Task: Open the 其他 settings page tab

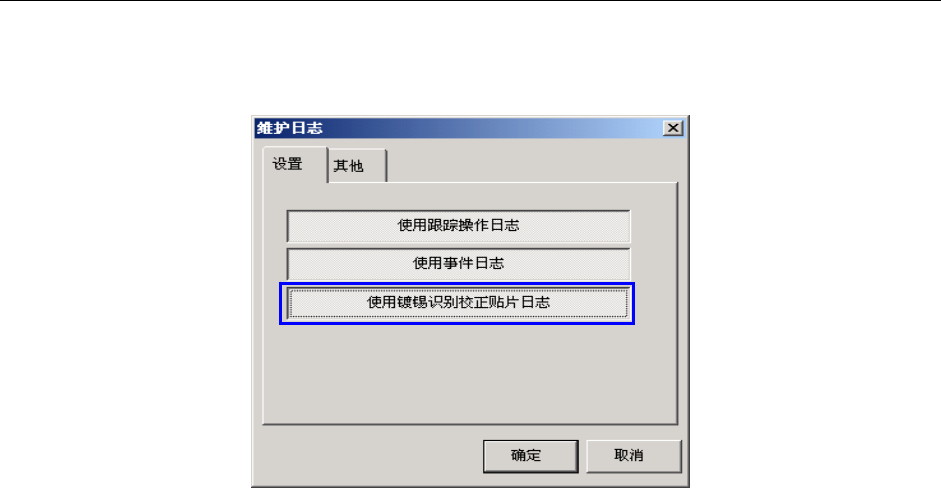Action: (357, 166)
